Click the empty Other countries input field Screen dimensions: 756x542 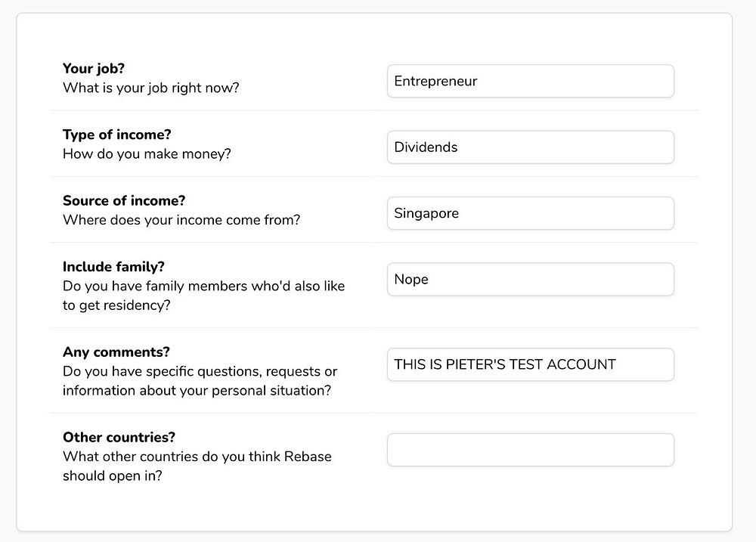tap(530, 450)
